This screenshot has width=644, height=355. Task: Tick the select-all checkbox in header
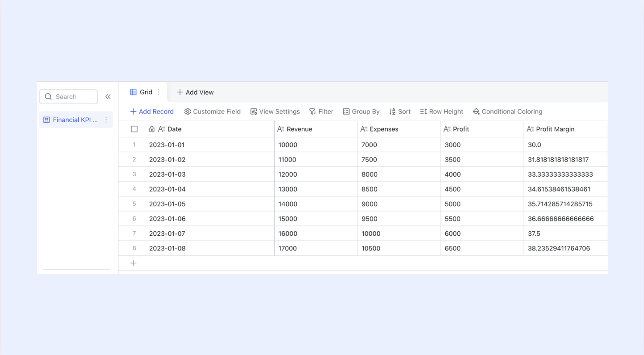click(x=134, y=129)
